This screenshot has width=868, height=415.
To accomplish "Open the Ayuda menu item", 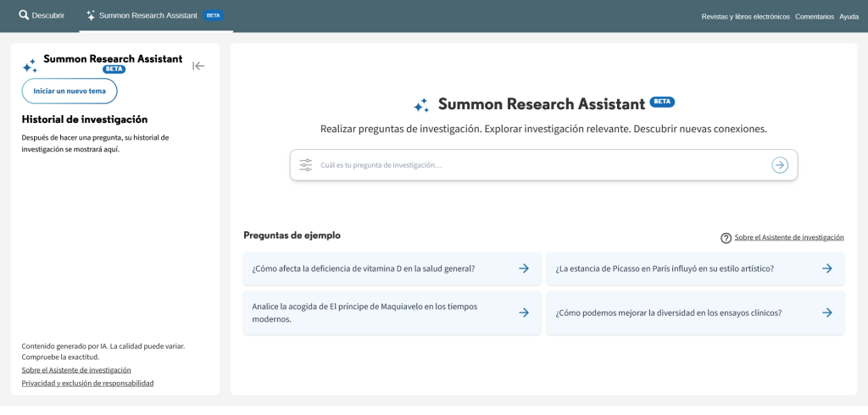I will 849,16.
